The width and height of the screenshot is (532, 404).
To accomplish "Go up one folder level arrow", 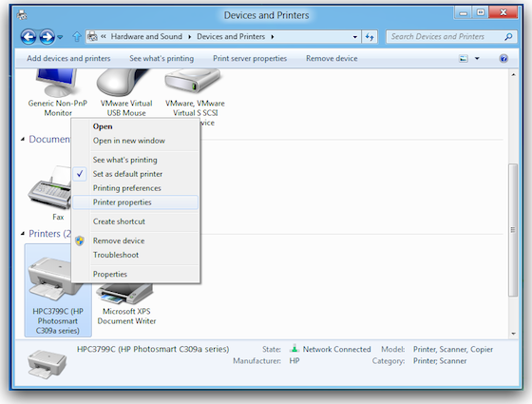I will click(x=77, y=37).
